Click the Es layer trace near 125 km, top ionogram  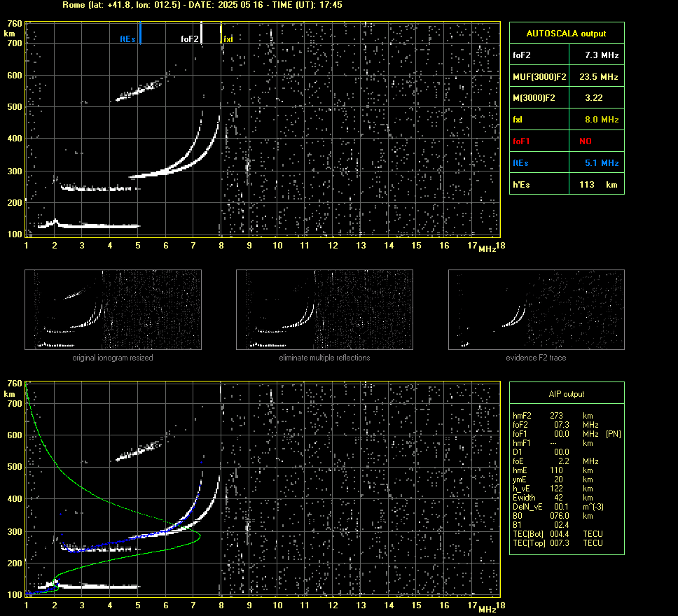(x=89, y=225)
